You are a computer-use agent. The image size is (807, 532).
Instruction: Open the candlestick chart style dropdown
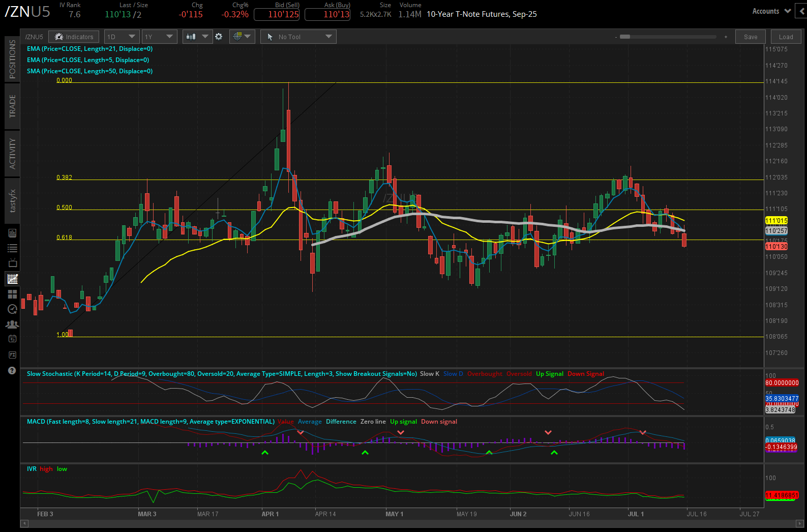click(x=197, y=37)
